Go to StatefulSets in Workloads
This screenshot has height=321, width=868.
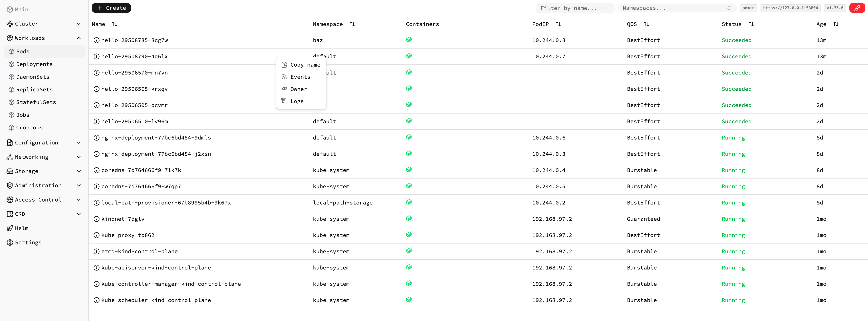click(x=45, y=102)
